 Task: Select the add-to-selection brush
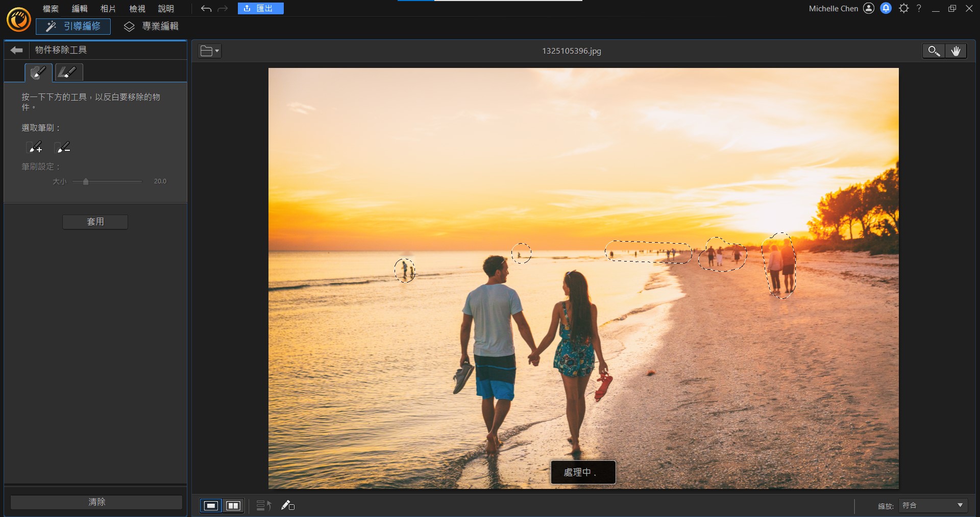(x=35, y=148)
